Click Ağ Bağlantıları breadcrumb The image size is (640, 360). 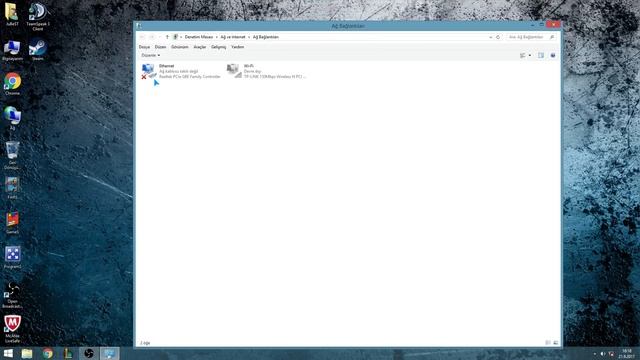coord(266,37)
